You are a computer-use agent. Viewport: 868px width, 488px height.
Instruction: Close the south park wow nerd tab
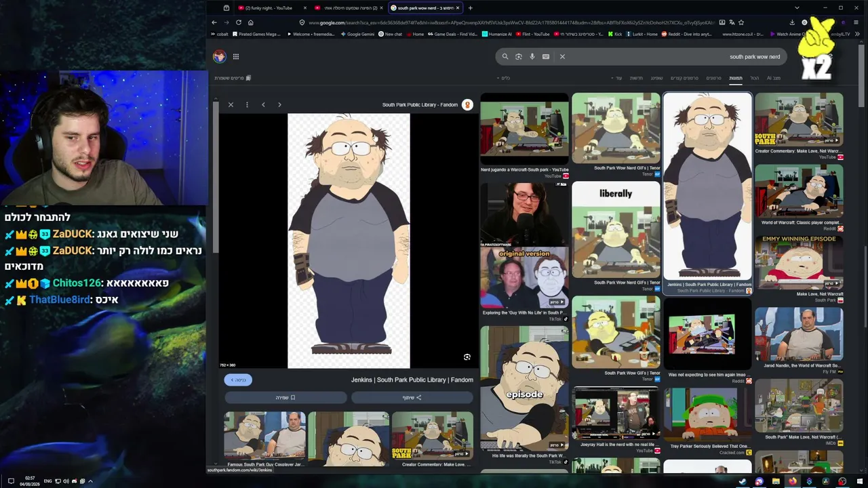tap(458, 8)
